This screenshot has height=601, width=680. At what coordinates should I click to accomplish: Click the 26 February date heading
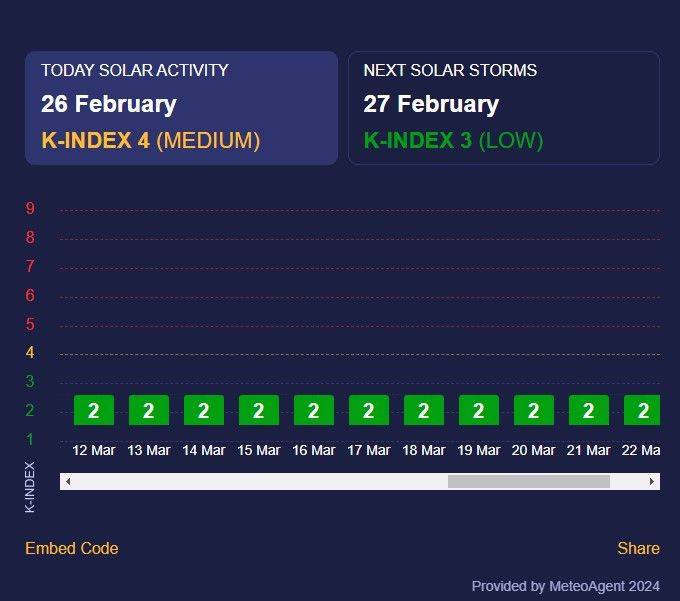tap(109, 104)
